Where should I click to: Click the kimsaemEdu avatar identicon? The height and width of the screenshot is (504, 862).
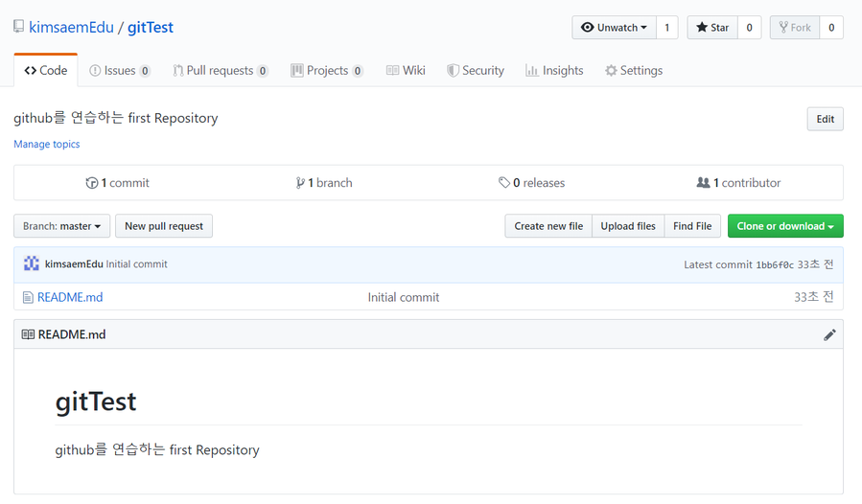[x=32, y=263]
